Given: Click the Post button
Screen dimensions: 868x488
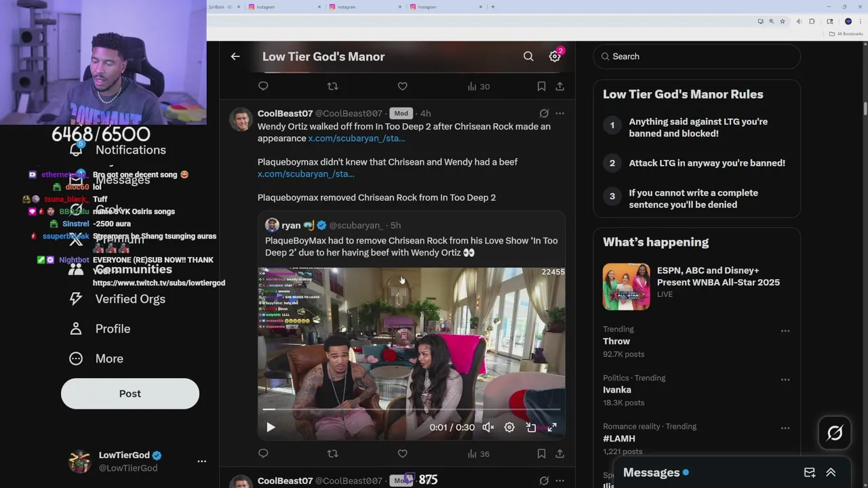Looking at the screenshot, I should point(130,394).
